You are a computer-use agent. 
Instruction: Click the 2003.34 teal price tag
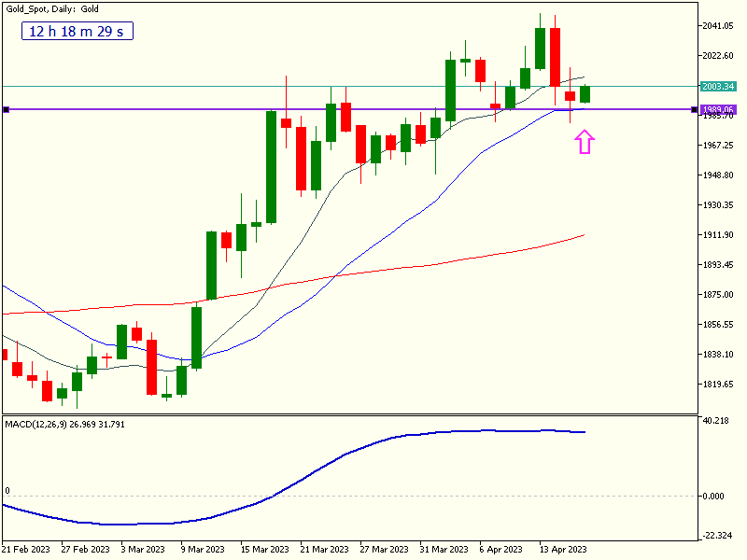(717, 86)
